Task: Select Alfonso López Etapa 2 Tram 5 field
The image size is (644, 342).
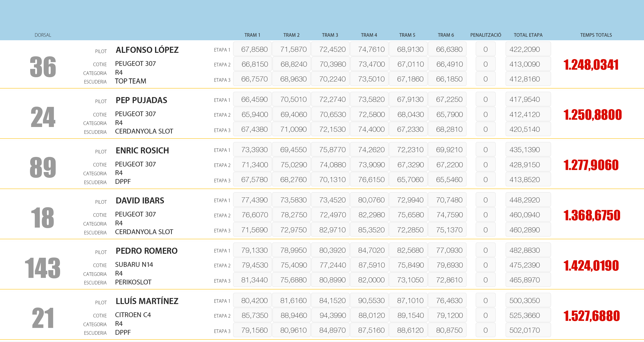Action: (x=408, y=64)
